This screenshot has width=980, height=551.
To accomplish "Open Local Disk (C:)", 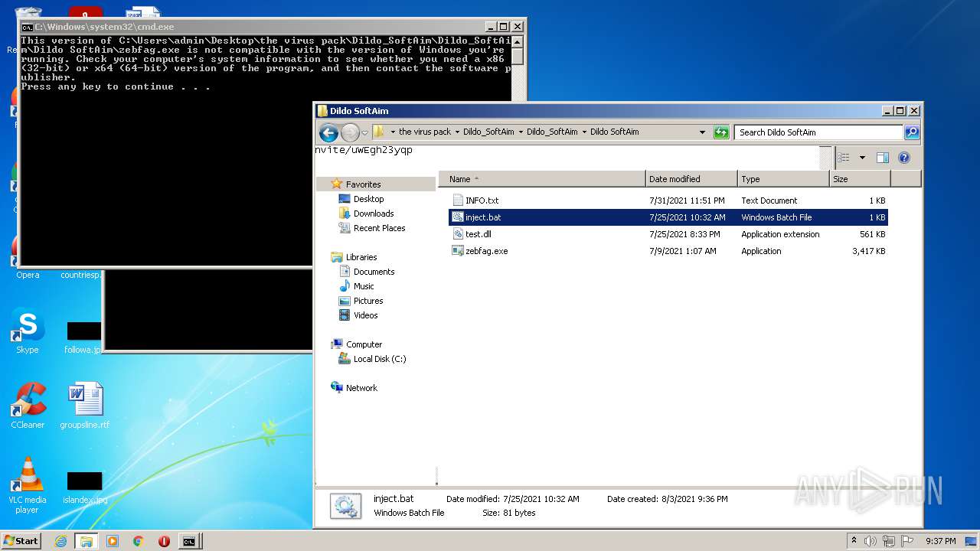I will [379, 359].
